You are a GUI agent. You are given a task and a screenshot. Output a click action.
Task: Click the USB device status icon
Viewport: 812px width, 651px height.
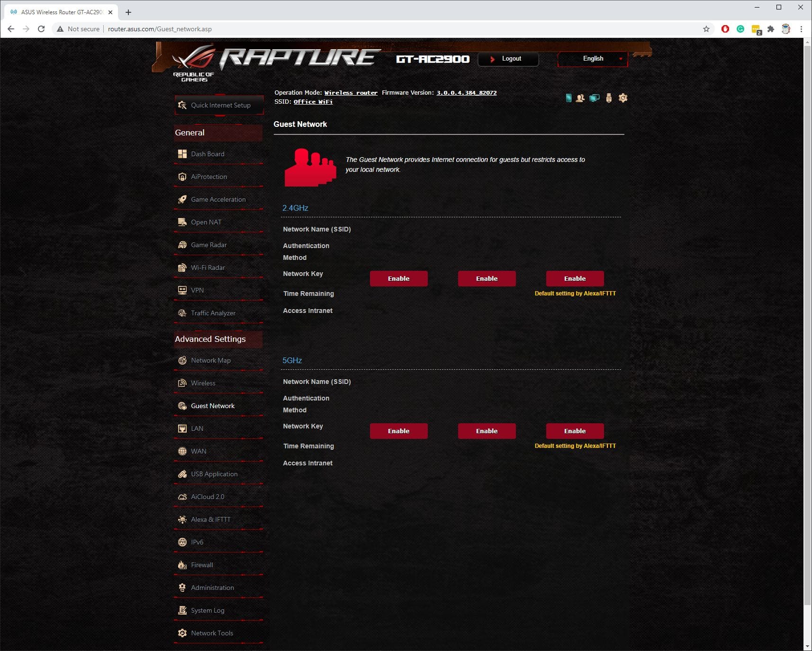609,98
